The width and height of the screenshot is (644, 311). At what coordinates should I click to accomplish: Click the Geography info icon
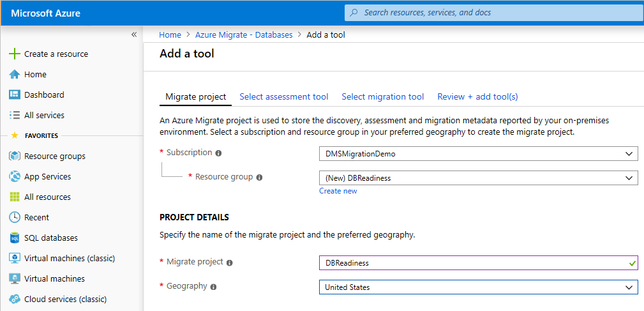click(x=213, y=287)
